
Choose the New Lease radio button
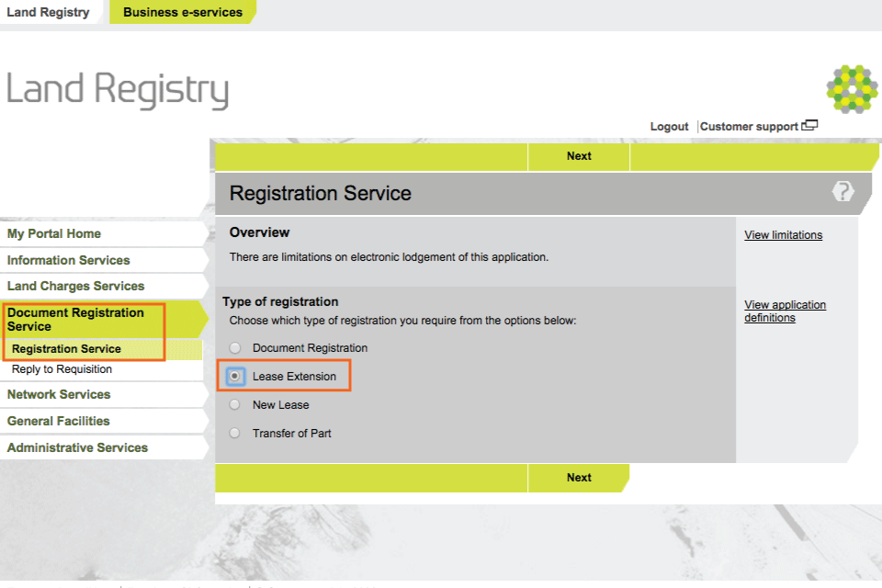[235, 404]
